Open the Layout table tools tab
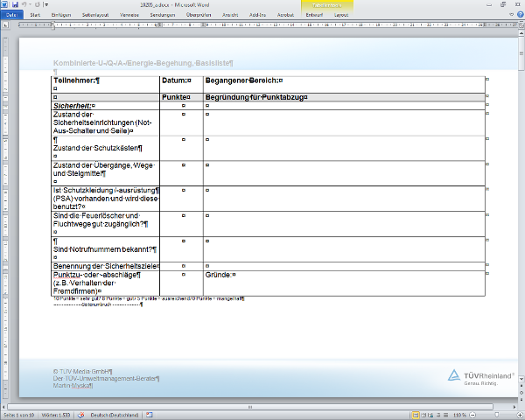The height and width of the screenshot is (420, 525). coord(342,15)
